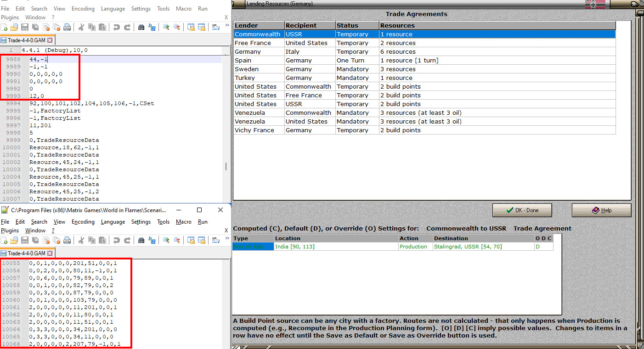Click Status column header

pos(357,26)
